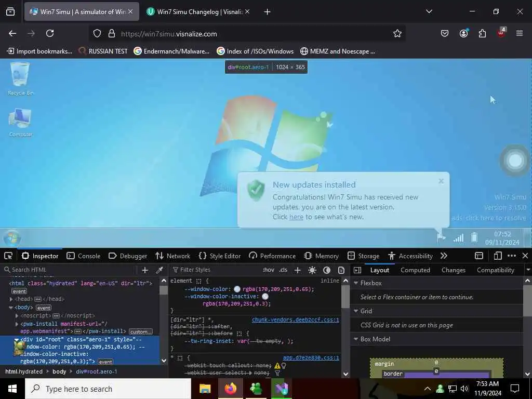The height and width of the screenshot is (399, 532).
Task: Click event badge on body node
Action: (44, 308)
